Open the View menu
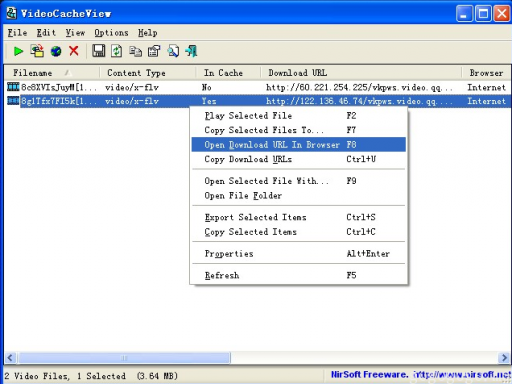Screen dimensions: 512x384 click(x=75, y=33)
